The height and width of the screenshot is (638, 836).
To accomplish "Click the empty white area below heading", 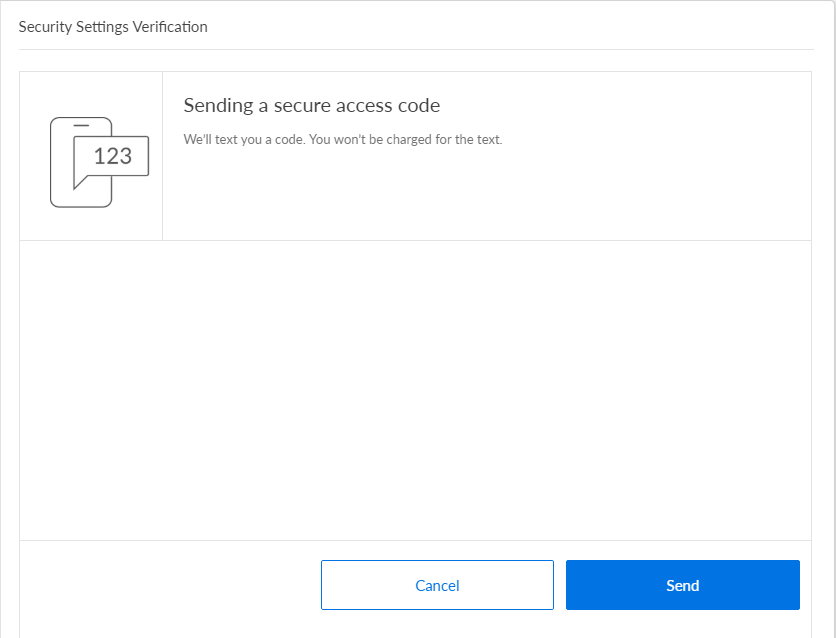I will [x=415, y=390].
